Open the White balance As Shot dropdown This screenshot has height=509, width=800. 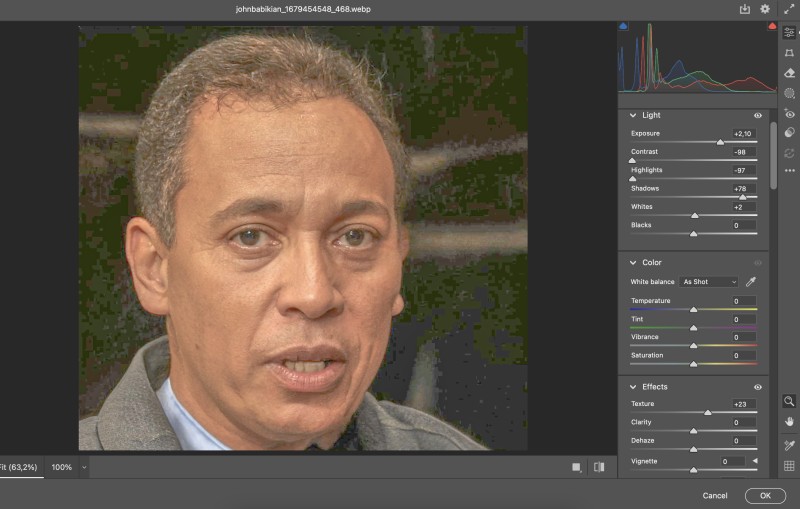point(708,282)
